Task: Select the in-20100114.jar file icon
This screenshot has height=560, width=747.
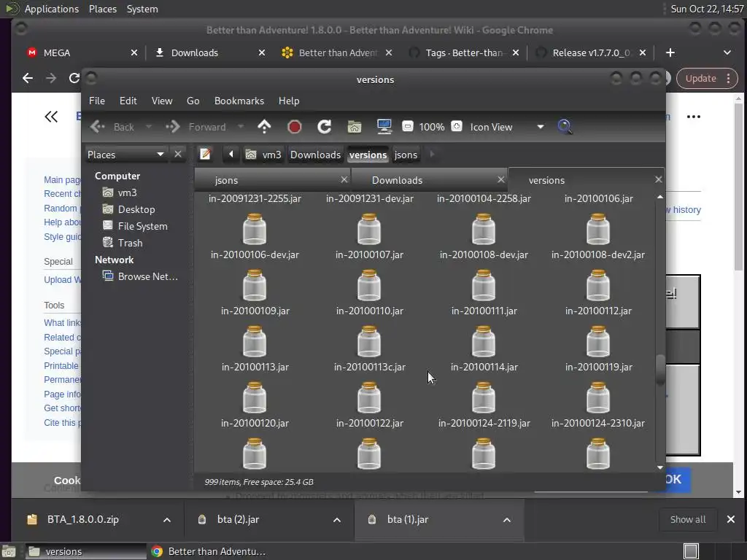Action: tap(484, 341)
